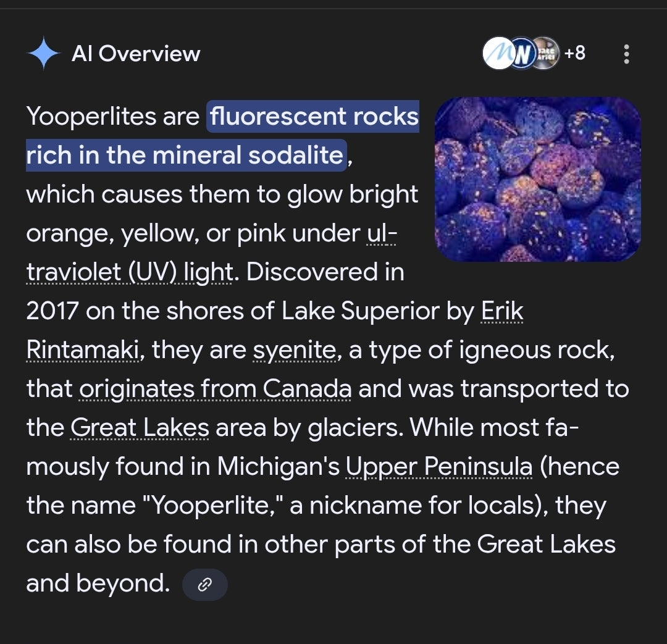
Task: Click the link chip below the summary text
Action: (205, 584)
